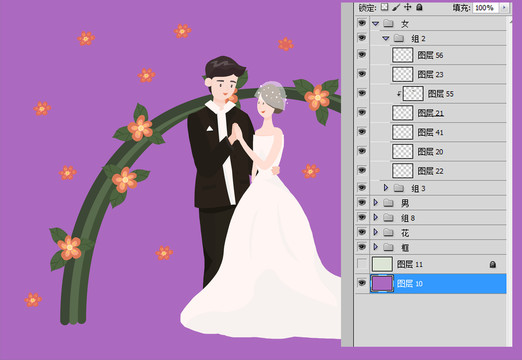Click folder icon of 女 group

click(388, 23)
